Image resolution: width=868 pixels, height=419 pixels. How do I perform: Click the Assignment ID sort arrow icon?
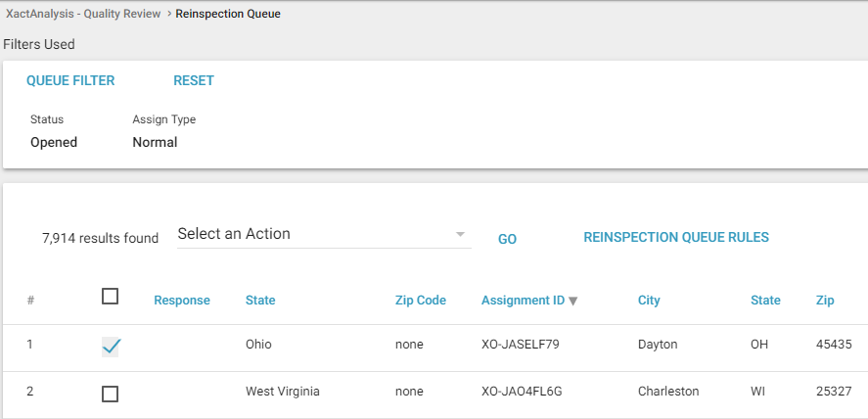pyautogui.click(x=573, y=301)
